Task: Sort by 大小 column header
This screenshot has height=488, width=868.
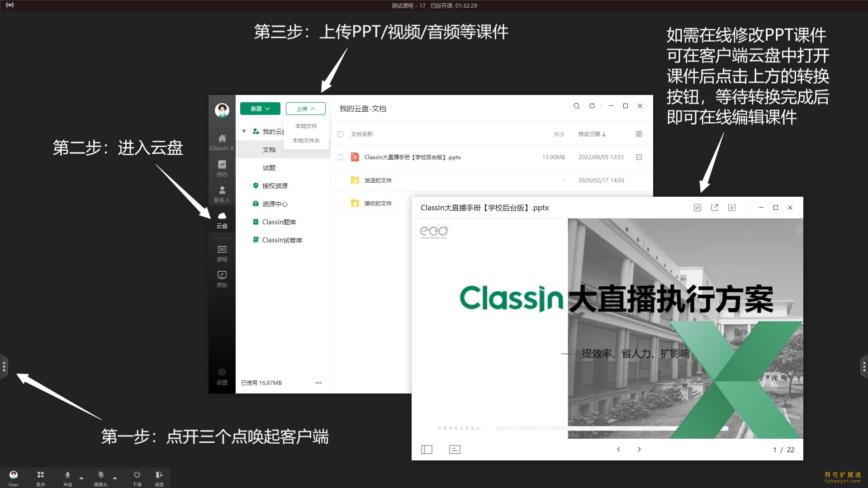Action: coord(559,134)
